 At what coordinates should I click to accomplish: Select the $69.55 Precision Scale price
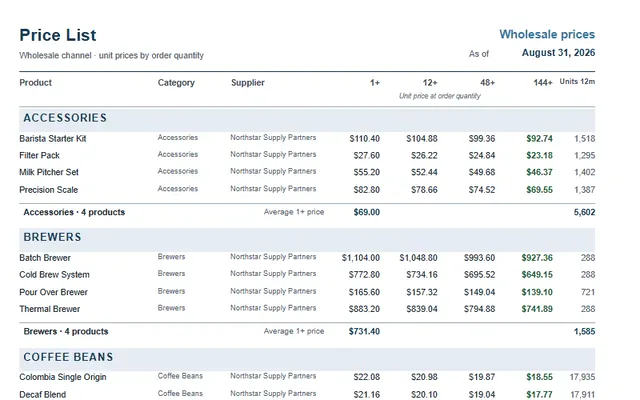pos(539,190)
